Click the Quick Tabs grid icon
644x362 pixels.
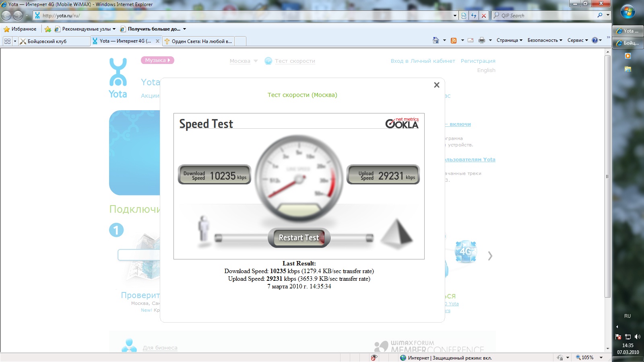7,41
